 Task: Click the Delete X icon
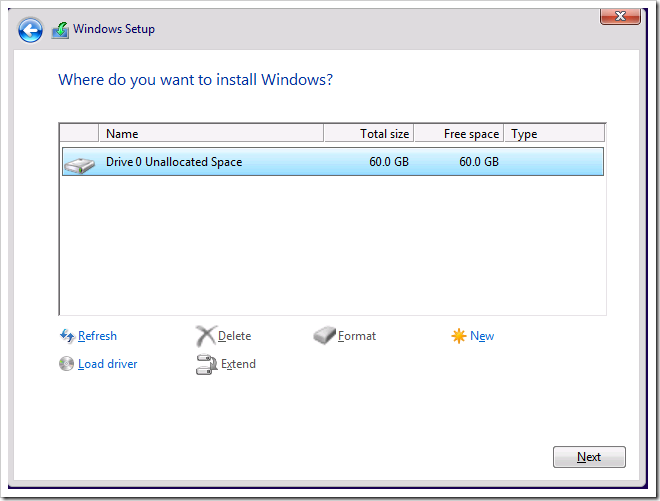pyautogui.click(x=205, y=336)
